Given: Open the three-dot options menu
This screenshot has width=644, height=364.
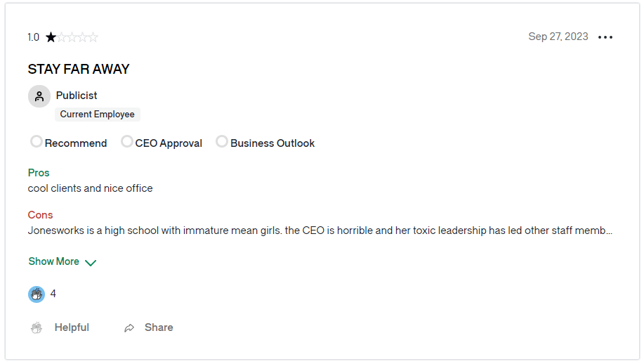Looking at the screenshot, I should tap(605, 37).
